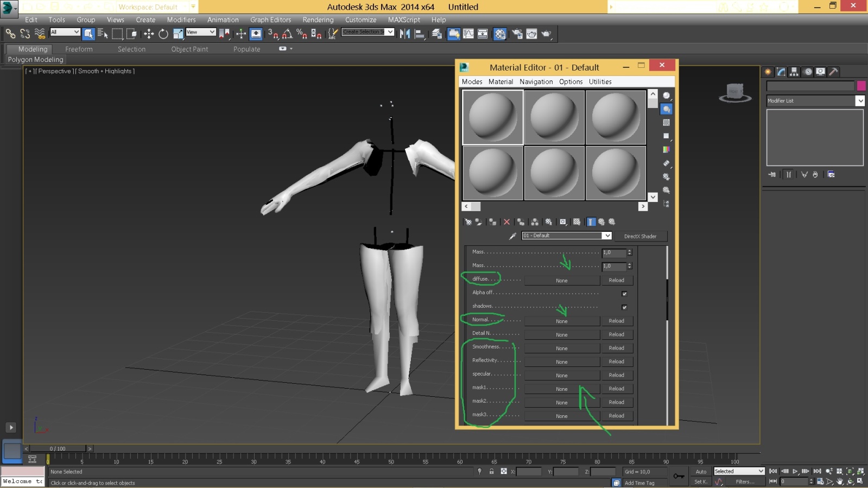This screenshot has height=488, width=868.
Task: Click the render teapot icon
Action: click(546, 34)
